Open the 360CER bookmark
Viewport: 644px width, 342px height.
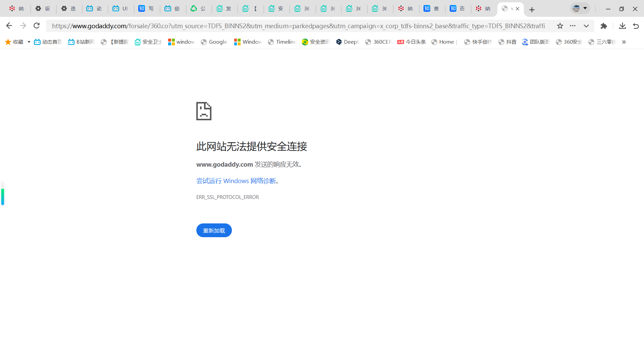(x=378, y=42)
